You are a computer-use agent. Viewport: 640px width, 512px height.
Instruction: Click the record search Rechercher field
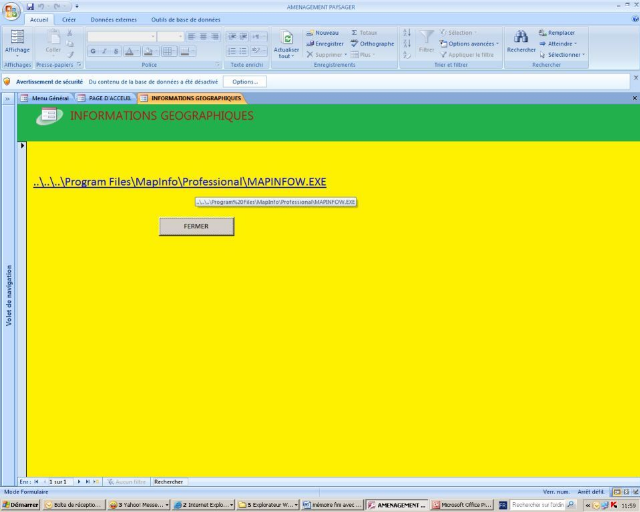tap(169, 482)
